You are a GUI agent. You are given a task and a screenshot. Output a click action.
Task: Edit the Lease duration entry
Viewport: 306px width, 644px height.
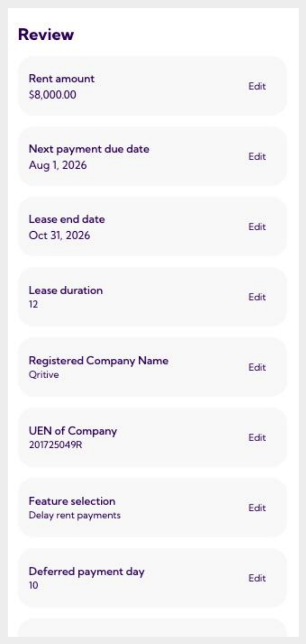[257, 297]
